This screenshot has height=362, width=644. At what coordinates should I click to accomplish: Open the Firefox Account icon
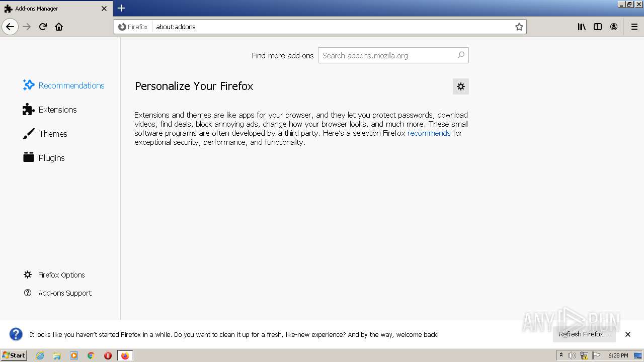(614, 27)
